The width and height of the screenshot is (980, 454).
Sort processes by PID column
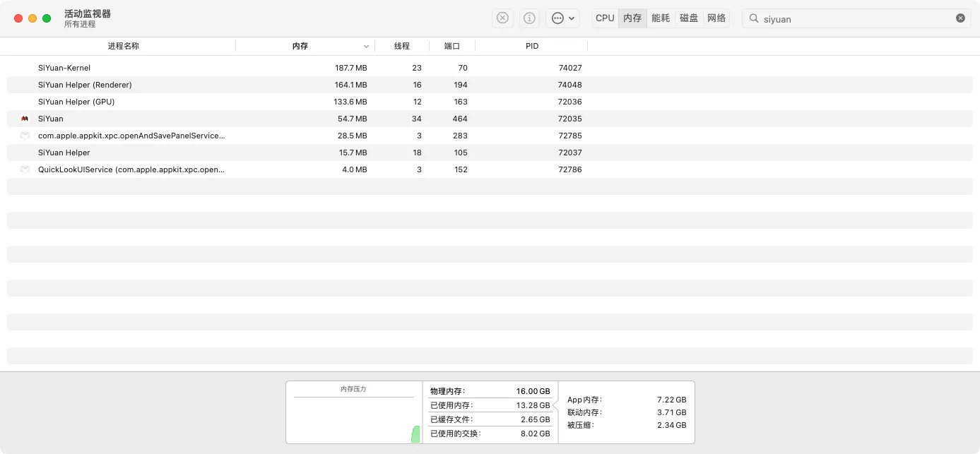point(531,46)
